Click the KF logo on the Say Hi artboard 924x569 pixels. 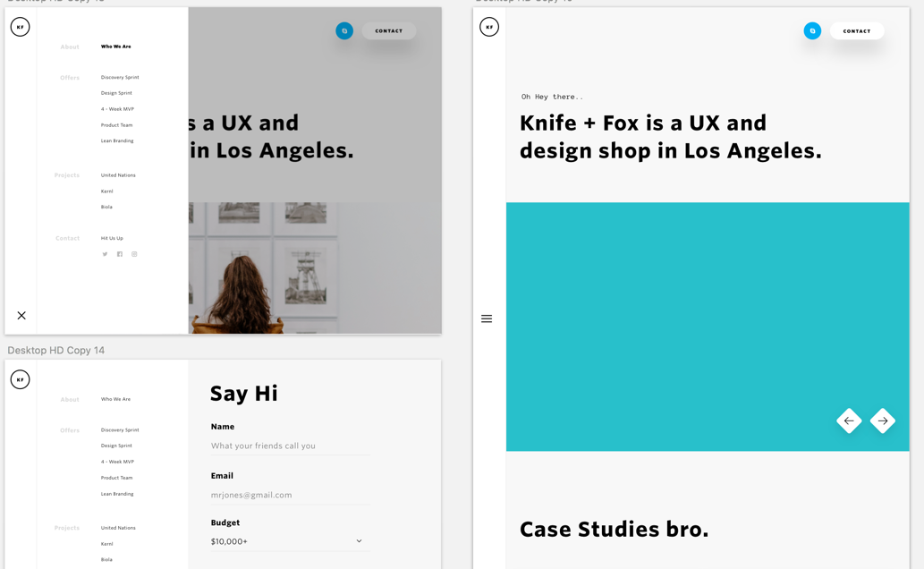coord(20,379)
